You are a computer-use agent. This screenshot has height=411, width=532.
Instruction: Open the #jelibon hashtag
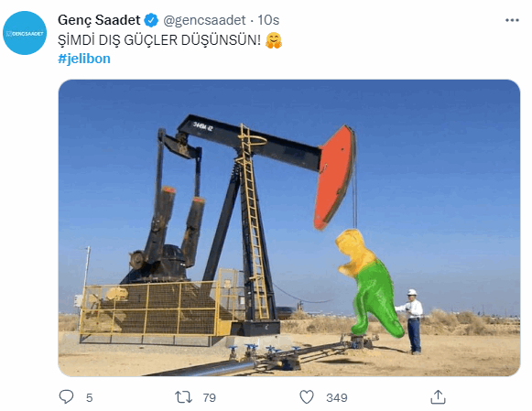(x=84, y=59)
